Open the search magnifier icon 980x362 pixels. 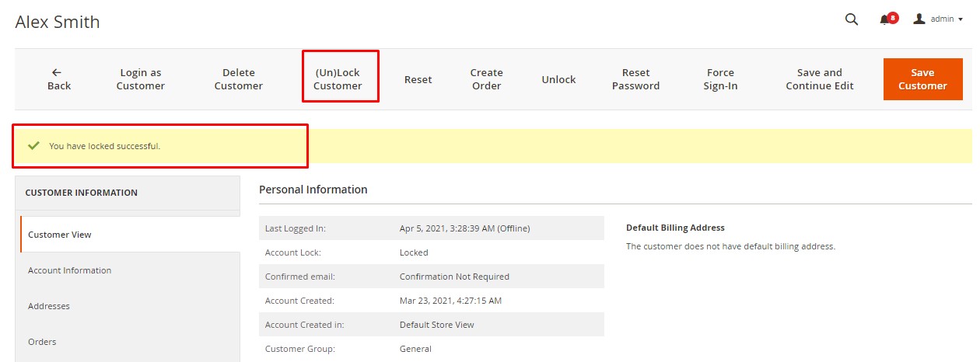[852, 19]
